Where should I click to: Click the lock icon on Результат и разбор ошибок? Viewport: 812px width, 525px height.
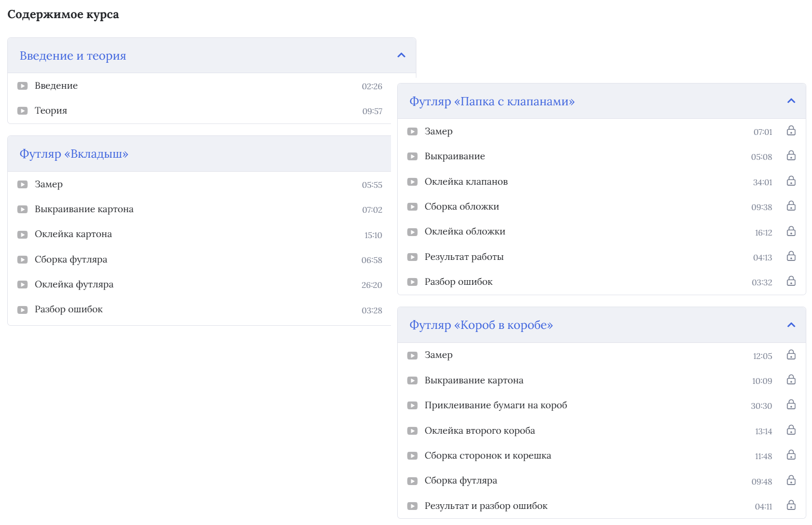click(x=791, y=505)
